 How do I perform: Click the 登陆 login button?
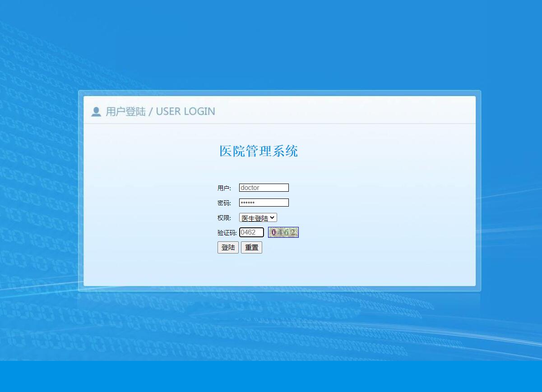[x=228, y=247]
